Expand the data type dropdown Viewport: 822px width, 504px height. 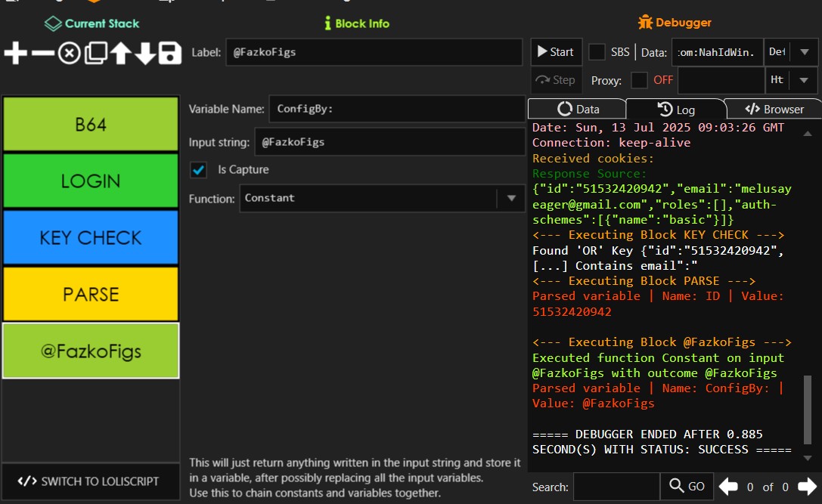pos(802,52)
